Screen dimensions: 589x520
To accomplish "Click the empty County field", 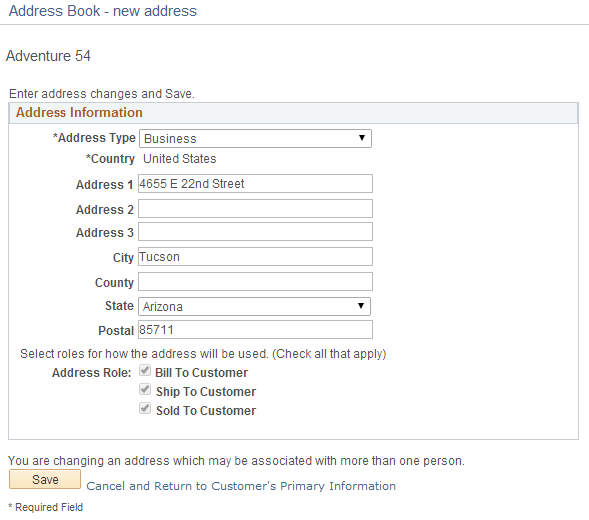I will pyautogui.click(x=255, y=281).
